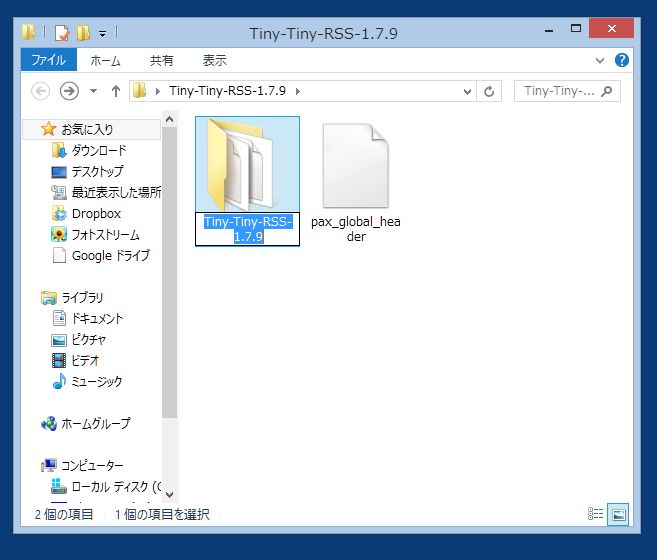
Task: Open the address bar history dropdown
Action: [467, 91]
